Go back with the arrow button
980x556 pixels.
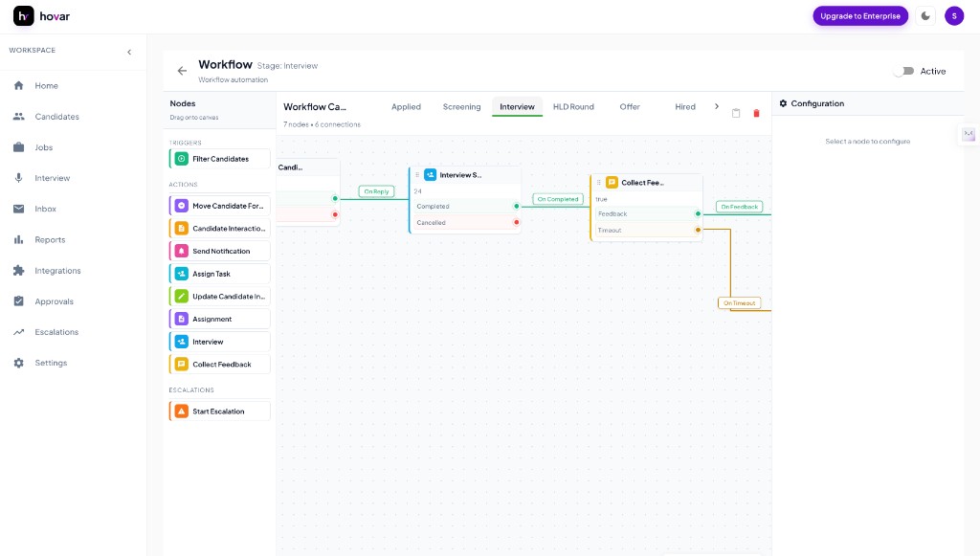pos(182,71)
